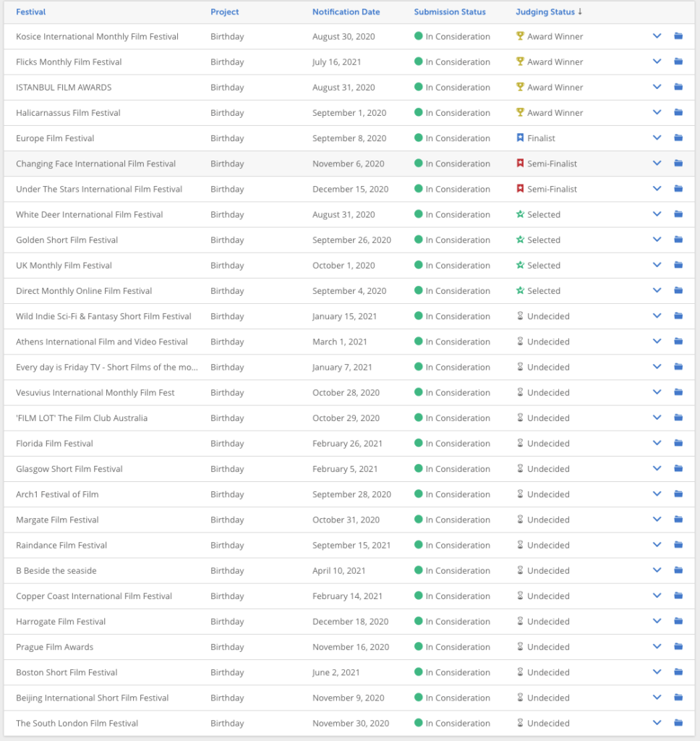Expand Golden Short Film Festival row chevron
The width and height of the screenshot is (700, 741).
click(657, 240)
